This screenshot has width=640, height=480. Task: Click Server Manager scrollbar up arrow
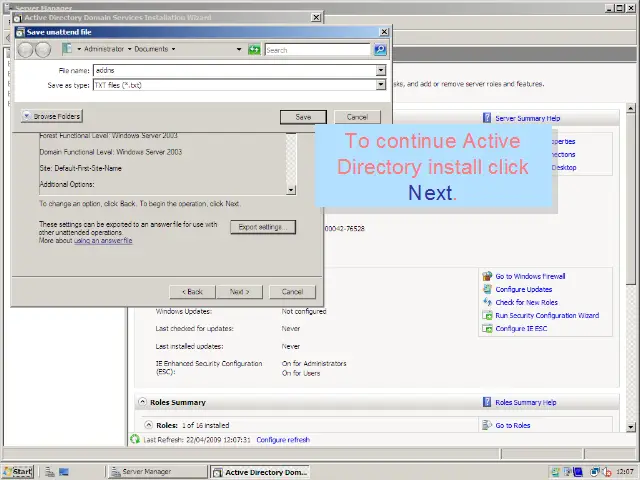[631, 108]
